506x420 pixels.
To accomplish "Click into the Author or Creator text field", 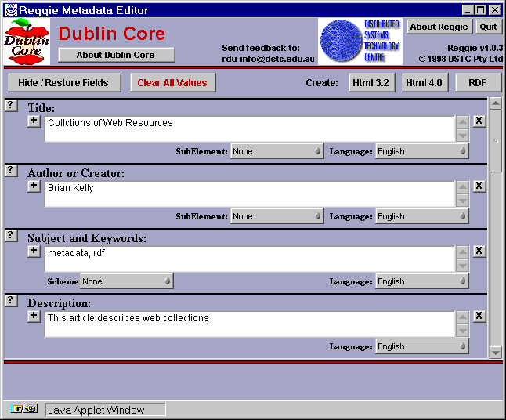I will point(250,194).
